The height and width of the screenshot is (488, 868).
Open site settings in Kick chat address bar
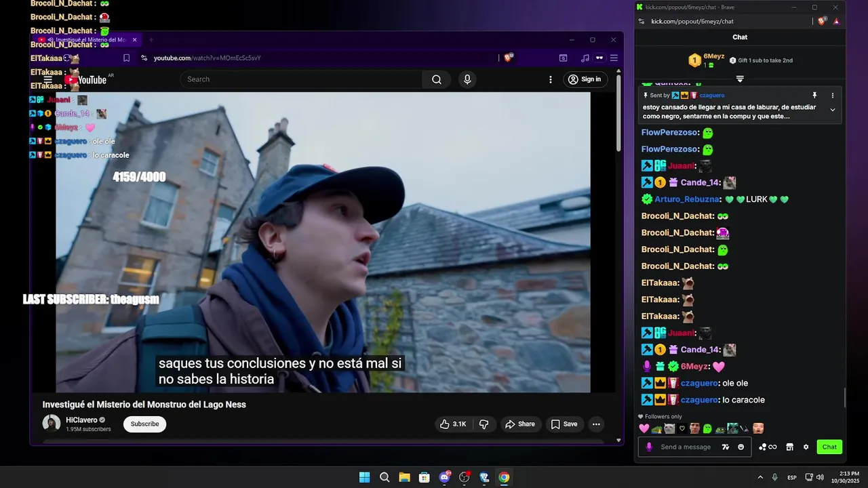click(641, 21)
